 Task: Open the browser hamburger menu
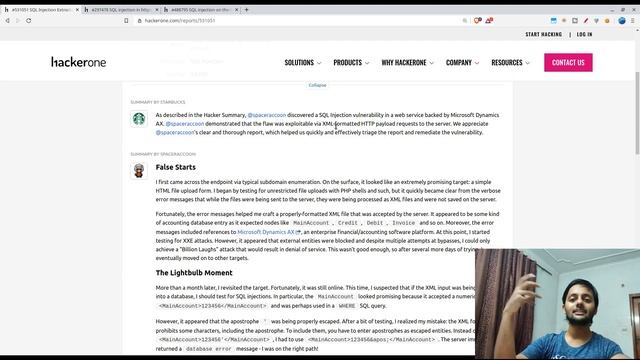point(633,20)
